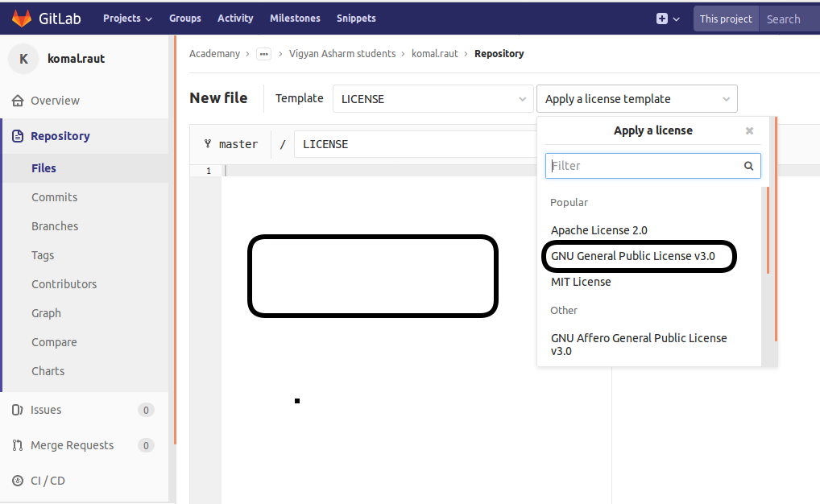
Task: Click the Merge Requests count badge
Action: (146, 445)
